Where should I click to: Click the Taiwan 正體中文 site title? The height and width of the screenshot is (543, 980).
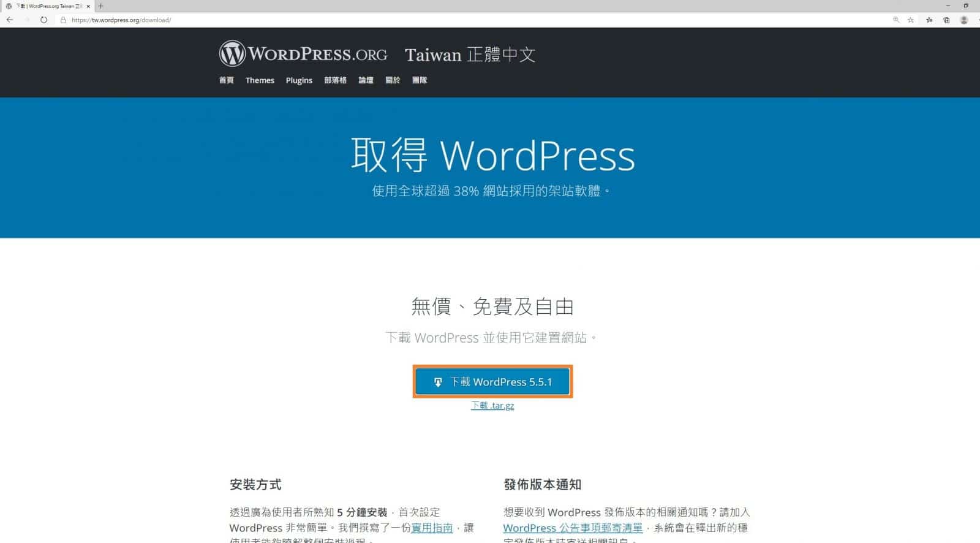pos(470,55)
